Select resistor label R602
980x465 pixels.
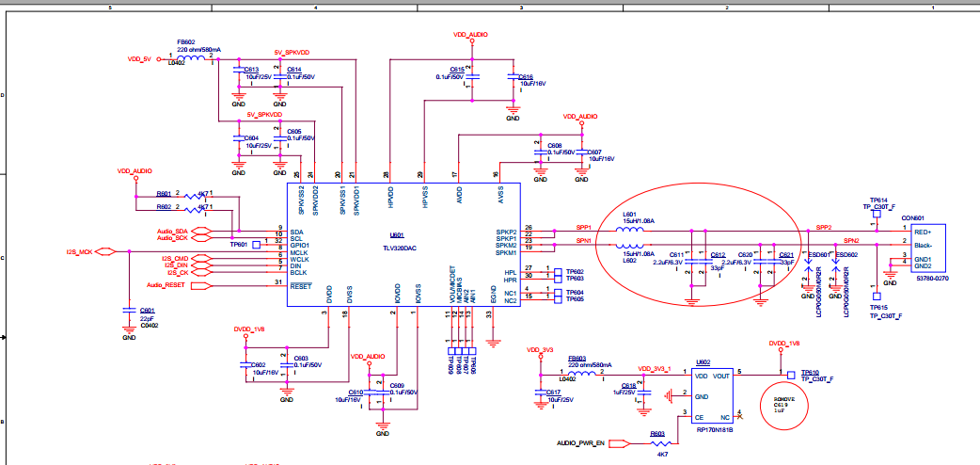tap(163, 206)
